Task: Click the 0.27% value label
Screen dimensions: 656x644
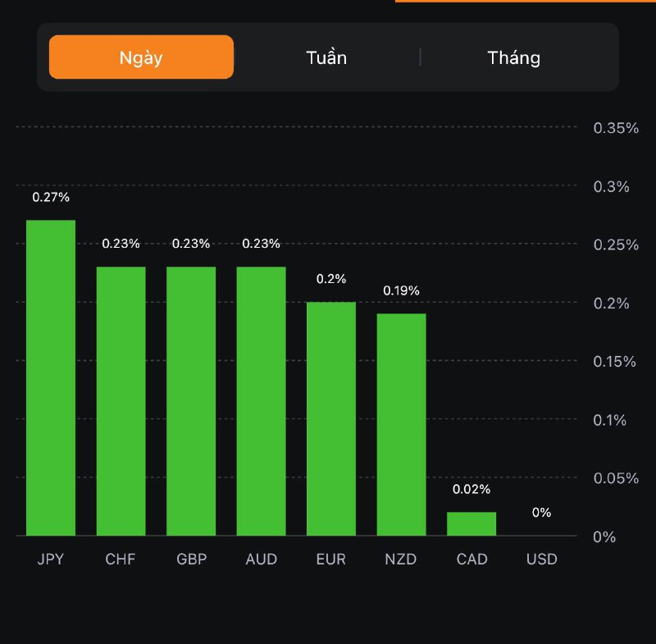Action: pos(51,197)
